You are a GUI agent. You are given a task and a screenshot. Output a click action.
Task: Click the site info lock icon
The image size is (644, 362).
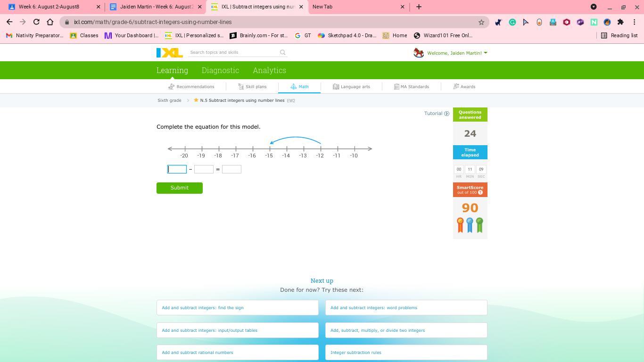[67, 22]
